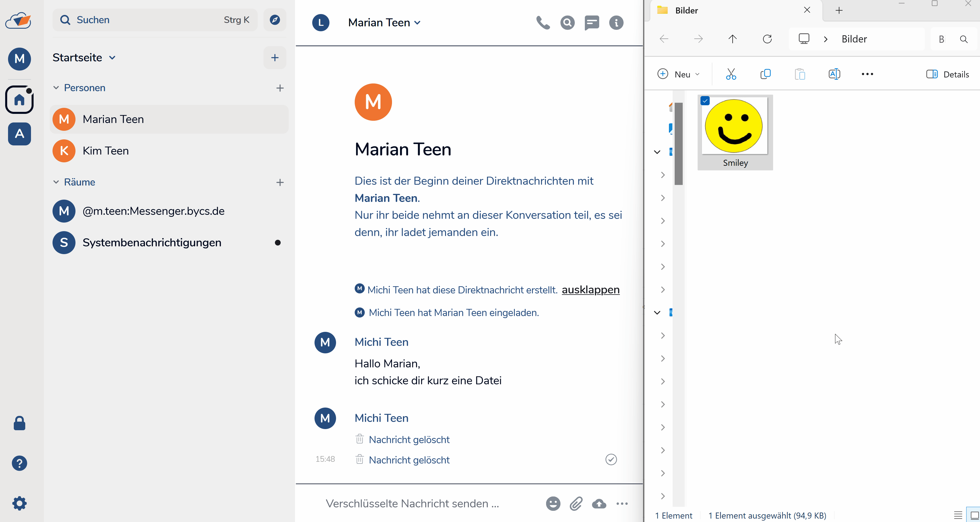Open the room search magnifier icon
This screenshot has height=522, width=980.
point(567,23)
